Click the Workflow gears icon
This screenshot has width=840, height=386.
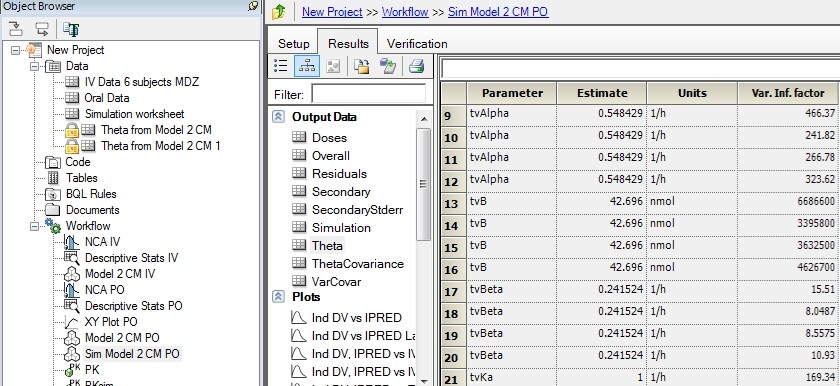click(x=52, y=225)
